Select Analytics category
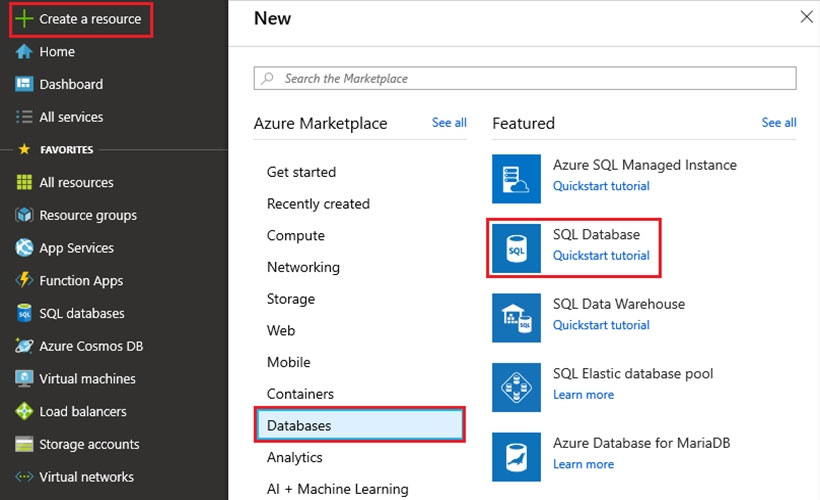Image resolution: width=820 pixels, height=500 pixels. pos(294,457)
